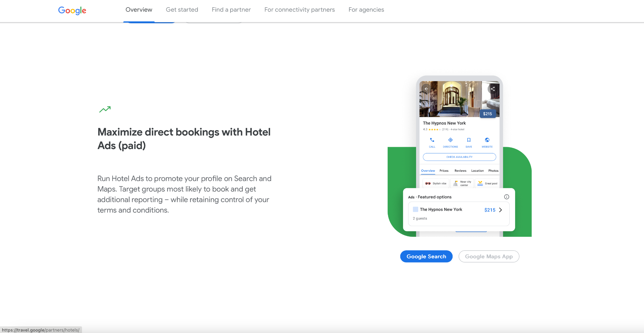The height and width of the screenshot is (333, 644).
Task: Select the Reviews tab in phone mockup
Action: pyautogui.click(x=460, y=171)
